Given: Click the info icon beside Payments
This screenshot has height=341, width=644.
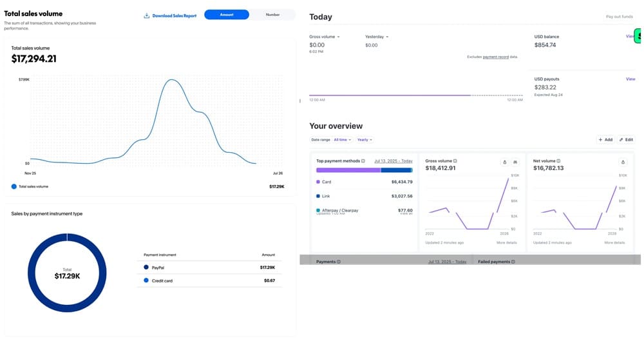Looking at the screenshot, I should click(x=339, y=262).
